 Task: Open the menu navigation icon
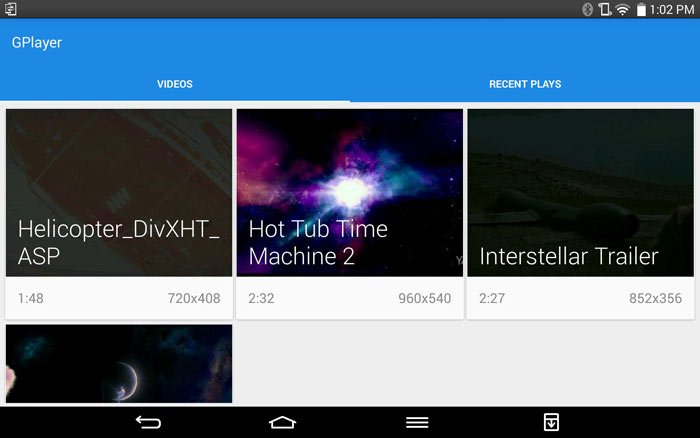tap(417, 422)
